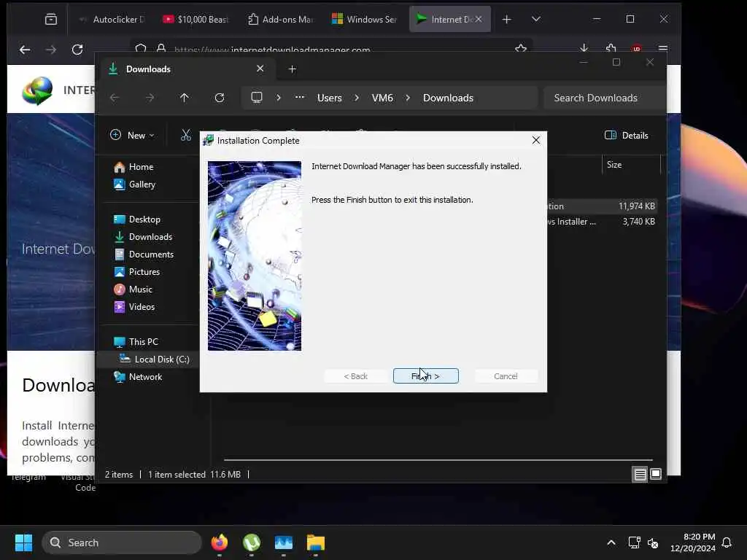Viewport: 747px width, 560px height.
Task: Open a new Firefox tab
Action: click(x=506, y=19)
